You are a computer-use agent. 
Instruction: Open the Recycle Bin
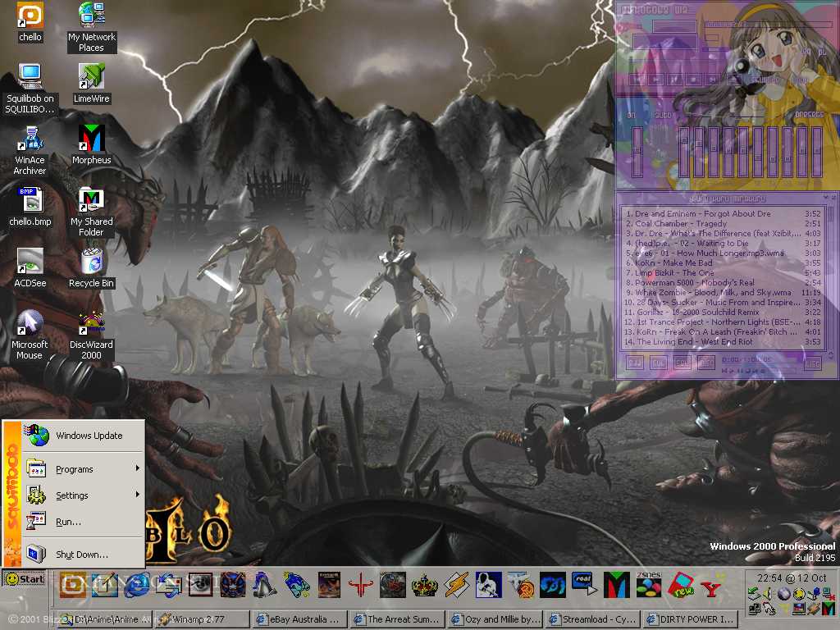coord(92,268)
